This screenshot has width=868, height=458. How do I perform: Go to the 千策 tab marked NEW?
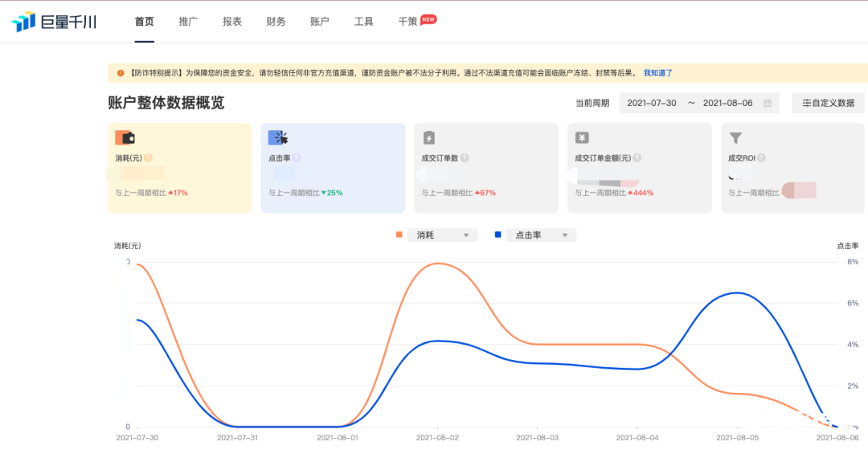pyautogui.click(x=408, y=22)
